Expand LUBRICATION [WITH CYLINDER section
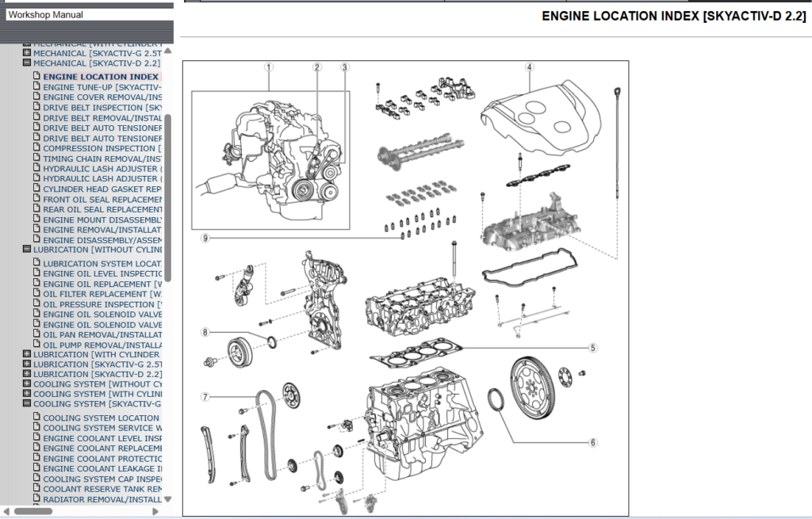The width and height of the screenshot is (812, 519). pos(27,354)
